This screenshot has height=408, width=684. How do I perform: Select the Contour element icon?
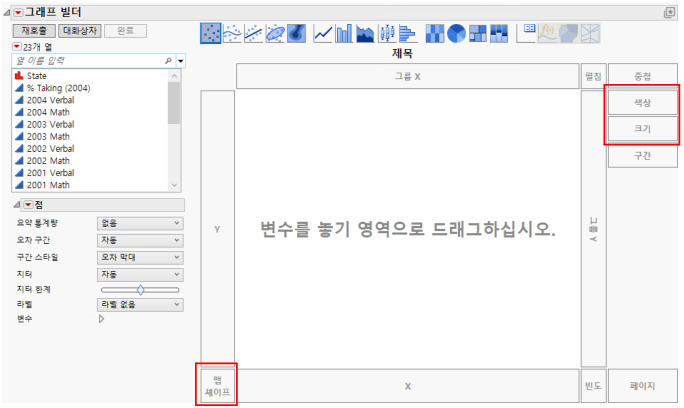[297, 34]
